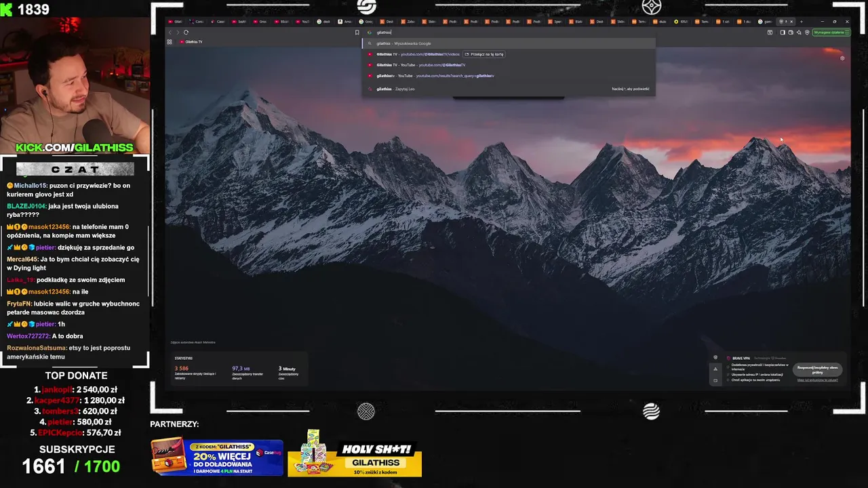Open the page-action icon left of sidebar toggle
Screen dimensions: 868x488
click(x=770, y=33)
